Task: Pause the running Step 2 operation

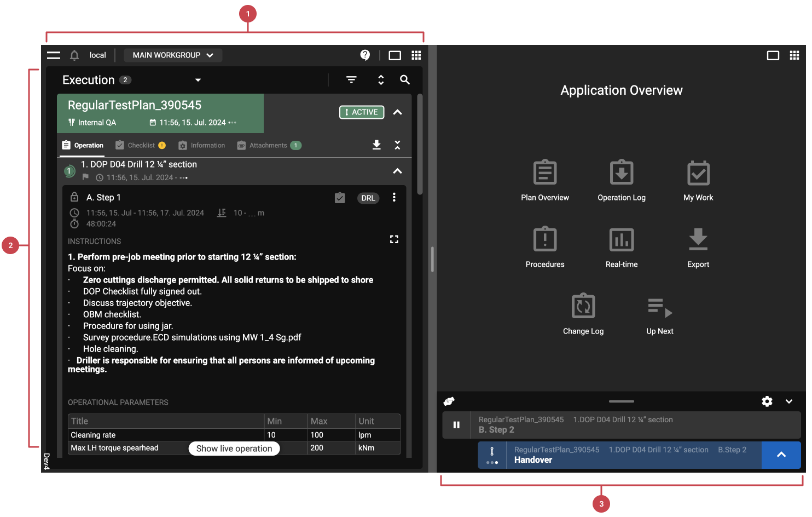Action: (456, 425)
